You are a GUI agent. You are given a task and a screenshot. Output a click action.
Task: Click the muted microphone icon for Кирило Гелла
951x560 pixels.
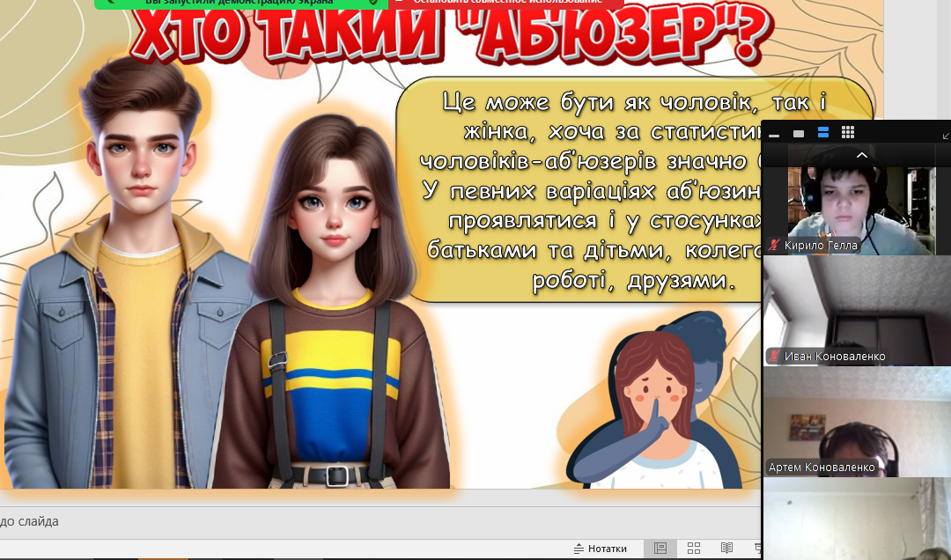(773, 245)
